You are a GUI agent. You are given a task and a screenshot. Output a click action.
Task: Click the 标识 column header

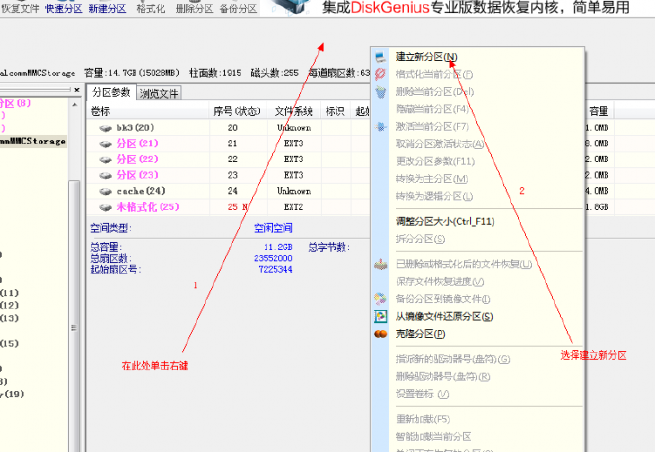pos(335,111)
